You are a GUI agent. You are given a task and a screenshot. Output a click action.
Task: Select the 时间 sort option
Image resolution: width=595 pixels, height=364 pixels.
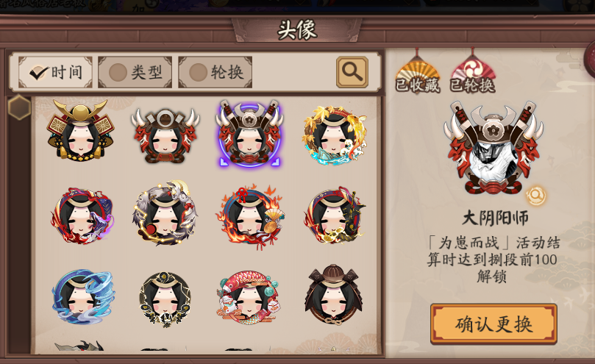point(55,72)
